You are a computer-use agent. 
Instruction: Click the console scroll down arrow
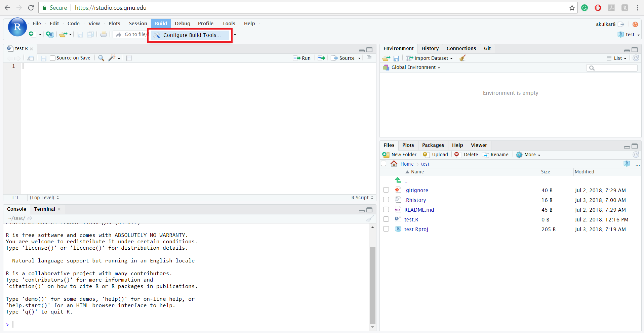(x=372, y=327)
